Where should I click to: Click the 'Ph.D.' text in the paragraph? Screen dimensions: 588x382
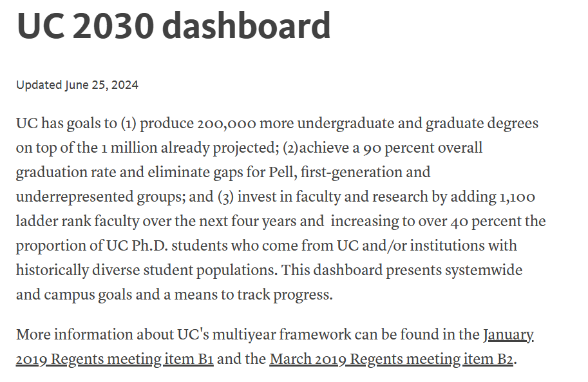tap(149, 245)
